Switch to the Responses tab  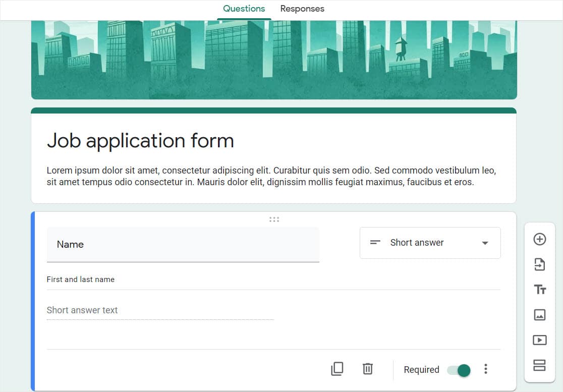[x=302, y=9]
